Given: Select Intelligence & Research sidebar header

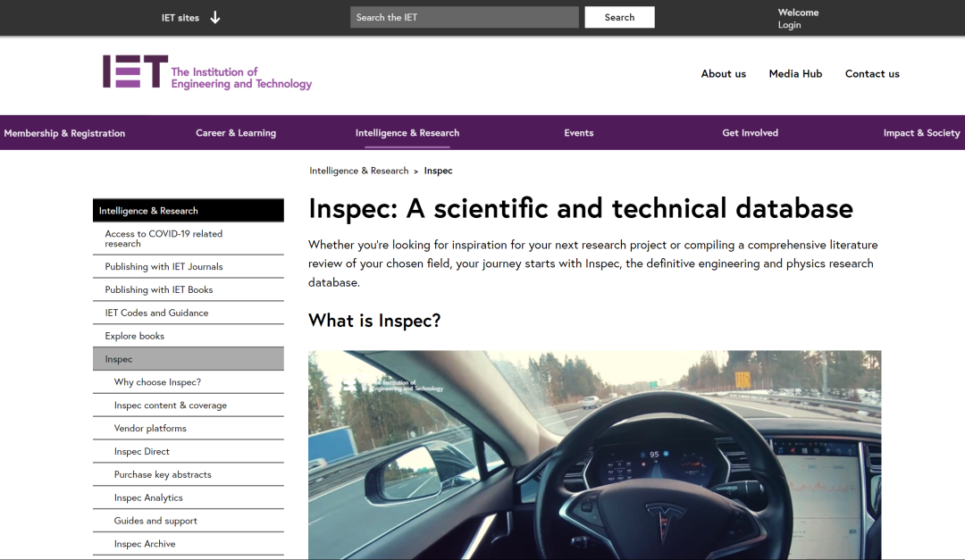Looking at the screenshot, I should [189, 211].
